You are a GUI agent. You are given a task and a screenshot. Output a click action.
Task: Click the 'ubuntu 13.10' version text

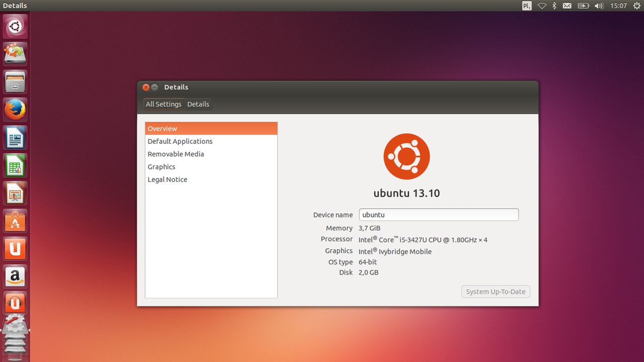click(407, 193)
